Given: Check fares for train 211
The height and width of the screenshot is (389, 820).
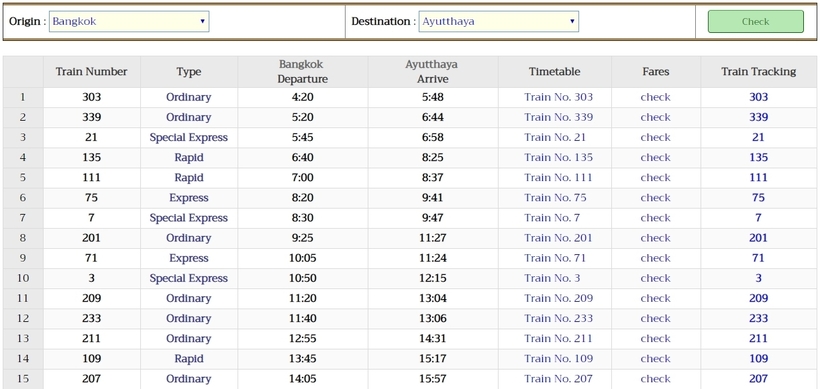Looking at the screenshot, I should coord(655,338).
